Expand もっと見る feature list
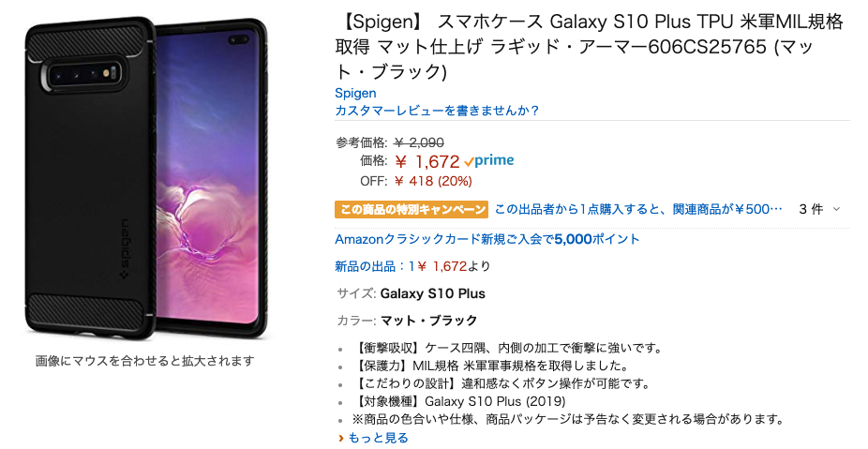The image size is (868, 449). click(378, 438)
